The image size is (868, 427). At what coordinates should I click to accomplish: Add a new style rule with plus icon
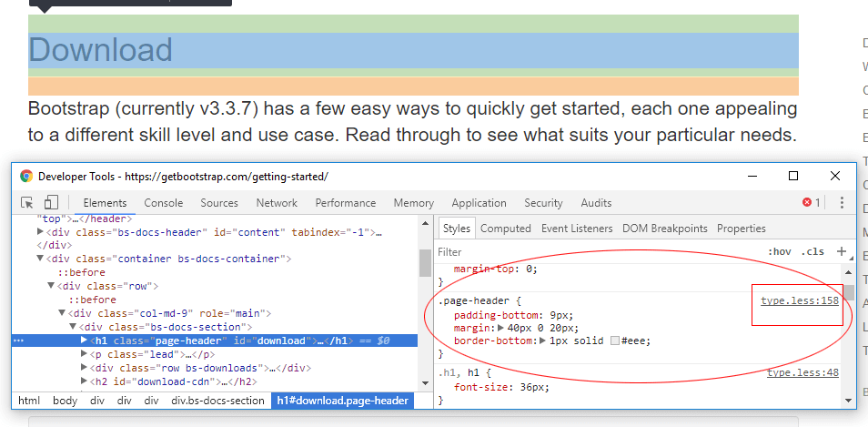842,251
